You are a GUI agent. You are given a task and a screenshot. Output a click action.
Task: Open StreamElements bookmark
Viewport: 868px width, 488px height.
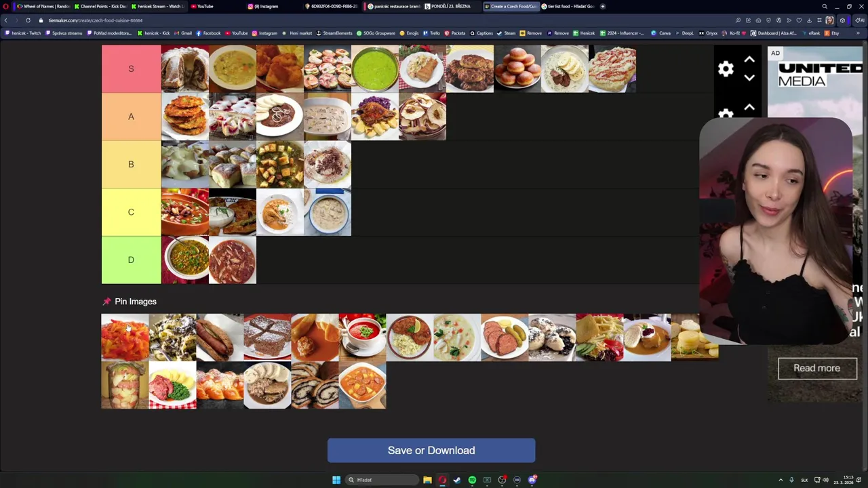pos(334,33)
